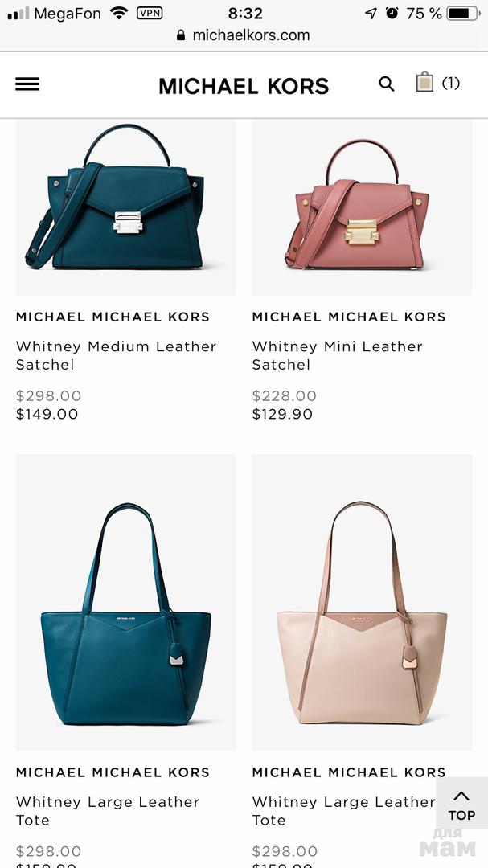
Task: Open teal Whitney Large Leather Tote title
Action: (108, 811)
